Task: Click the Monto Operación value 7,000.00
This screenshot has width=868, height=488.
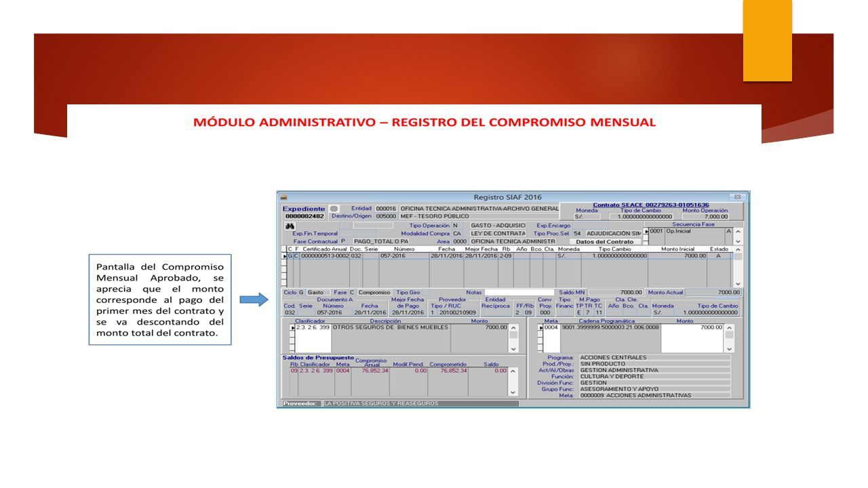Action: (705, 216)
